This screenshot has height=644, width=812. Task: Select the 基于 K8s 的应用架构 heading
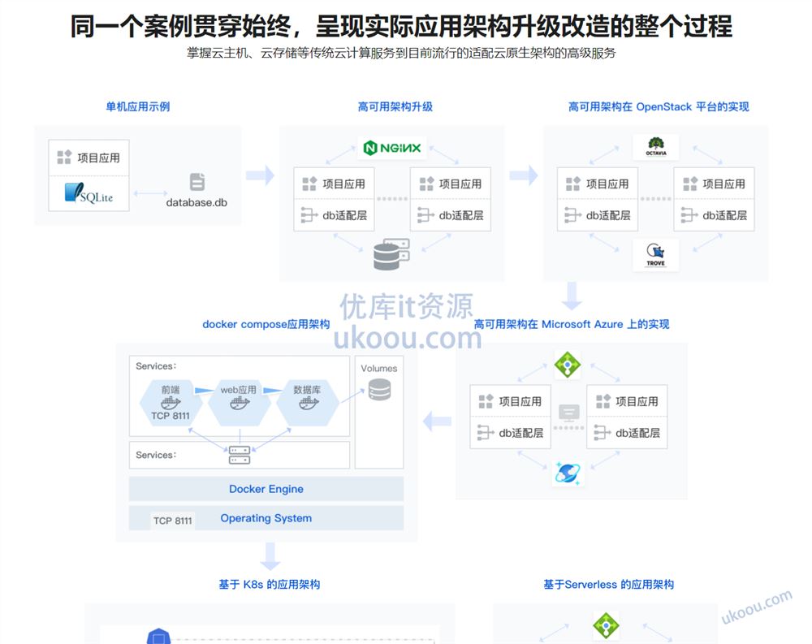click(270, 585)
